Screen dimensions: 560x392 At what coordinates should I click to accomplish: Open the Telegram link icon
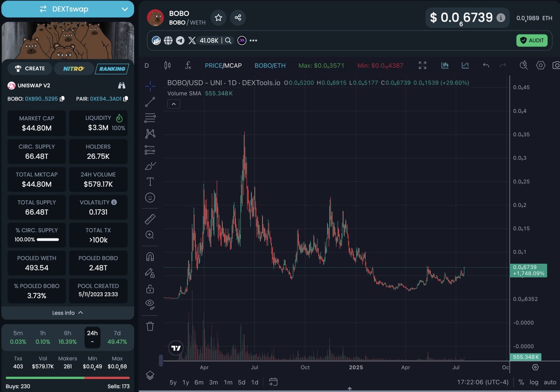point(180,40)
